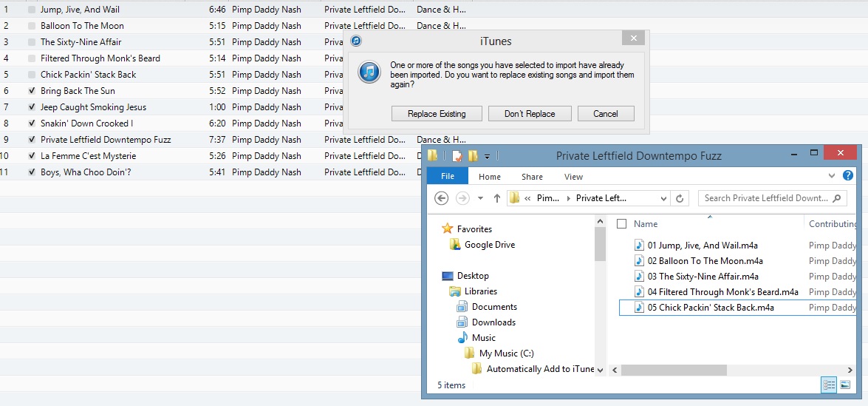Click the iTunes logo in dialog title bar

coord(356,41)
